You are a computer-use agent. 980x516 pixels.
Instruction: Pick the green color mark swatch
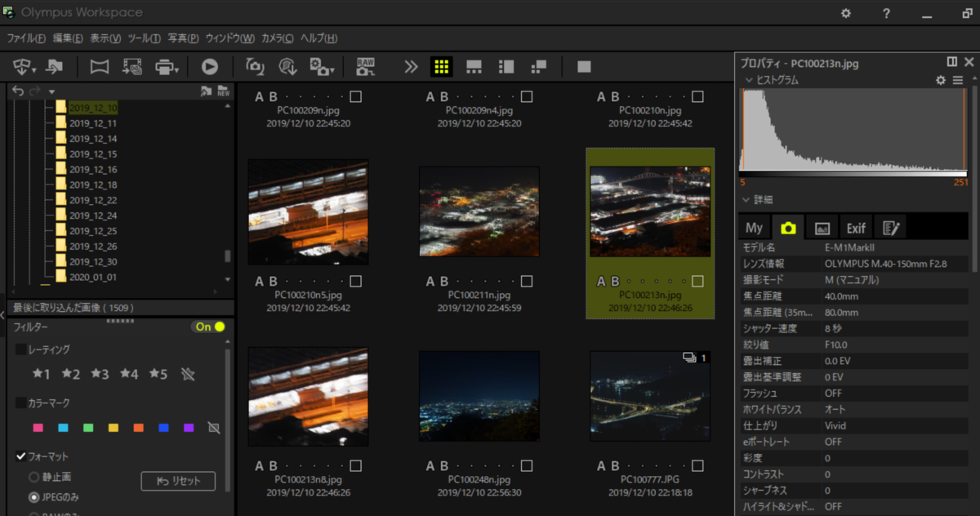pos(88,428)
